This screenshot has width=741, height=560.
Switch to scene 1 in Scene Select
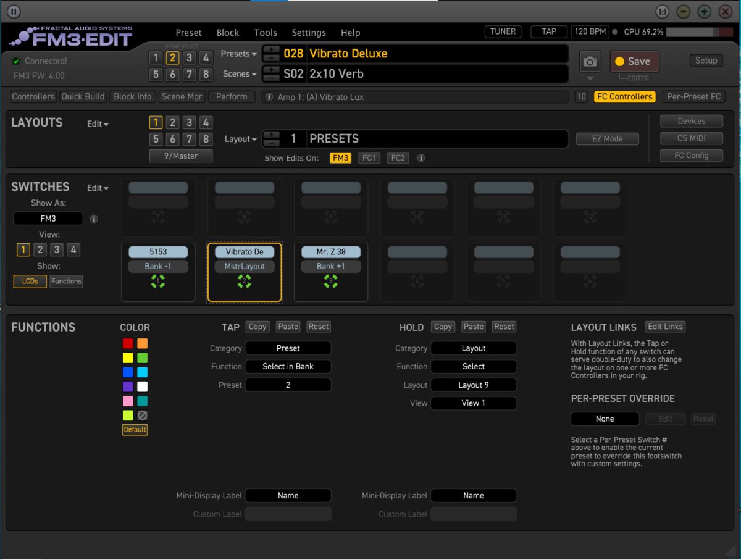(x=156, y=58)
